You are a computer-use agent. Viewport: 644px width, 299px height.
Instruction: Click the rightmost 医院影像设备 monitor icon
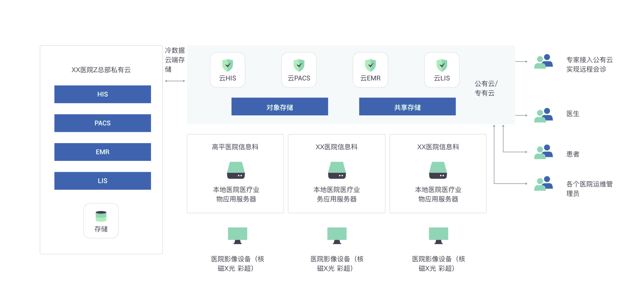point(438,235)
